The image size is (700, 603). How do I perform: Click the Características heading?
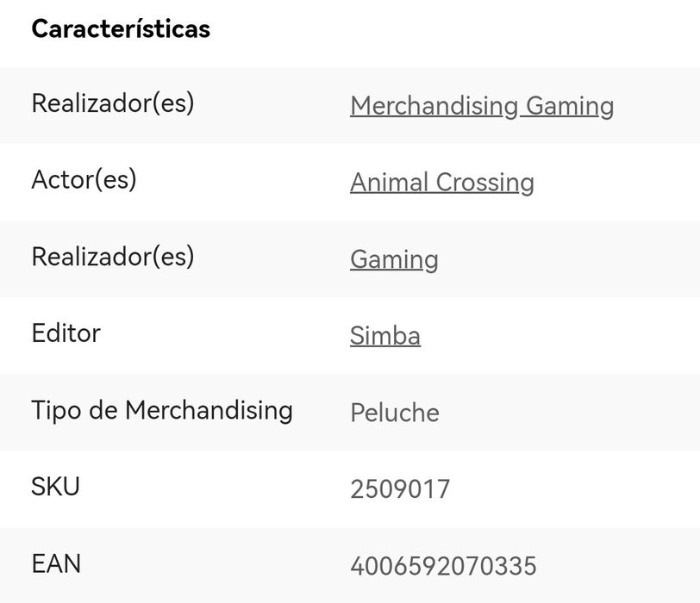click(x=121, y=29)
